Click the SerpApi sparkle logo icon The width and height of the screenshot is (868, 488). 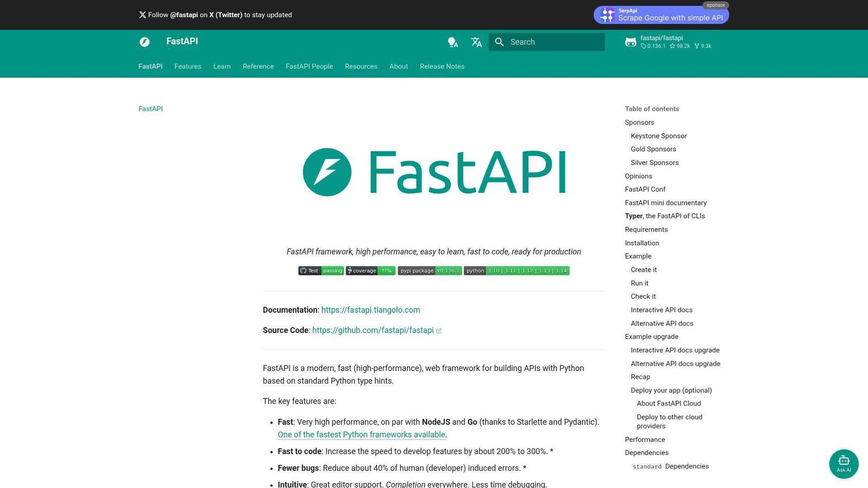pos(608,15)
